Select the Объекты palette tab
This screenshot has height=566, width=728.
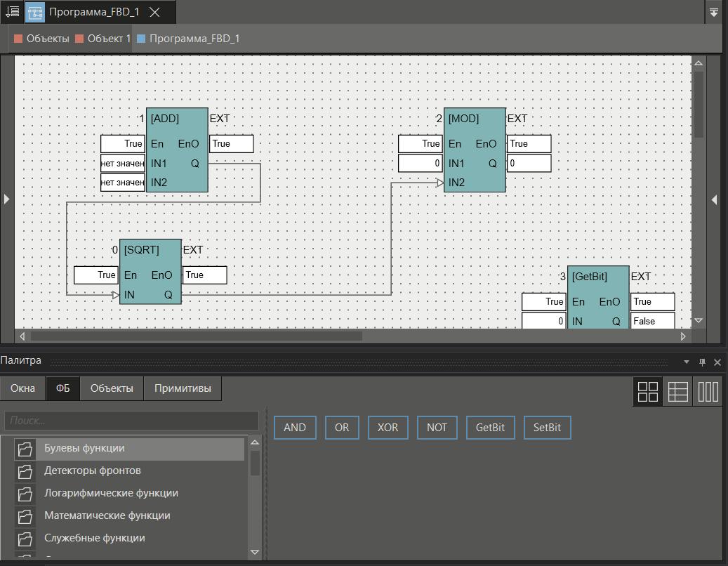pos(112,388)
